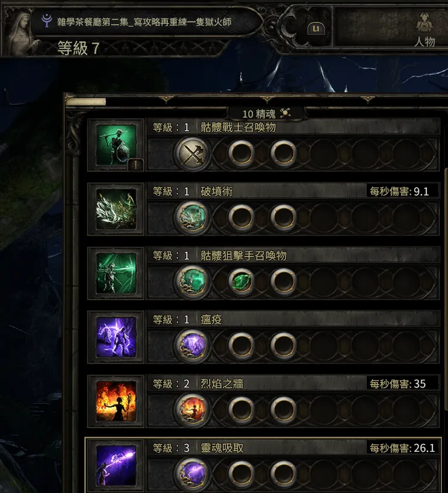Click the crossed axes gem in 骷髏戰士 row
This screenshot has height=493, width=448.
[x=193, y=154]
